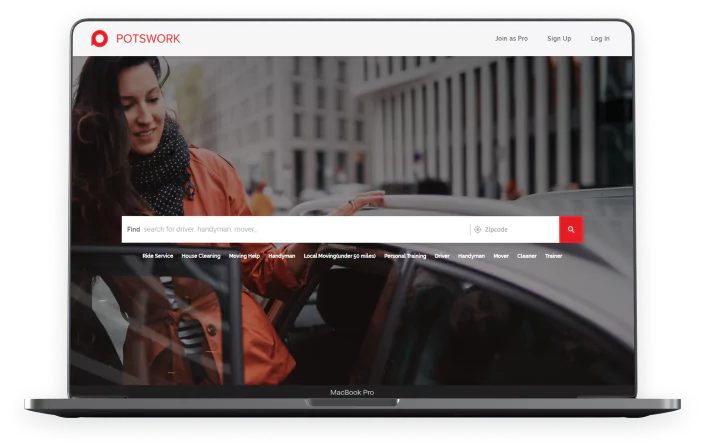The image size is (705, 448).
Task: Select Local Moving (under 50 miles)
Action: click(x=340, y=256)
